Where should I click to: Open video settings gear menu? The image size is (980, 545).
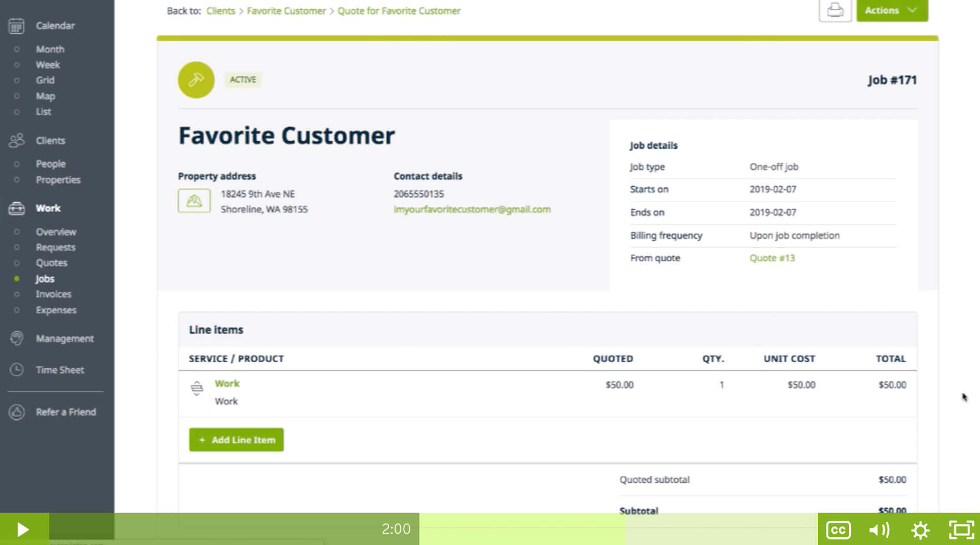(920, 529)
